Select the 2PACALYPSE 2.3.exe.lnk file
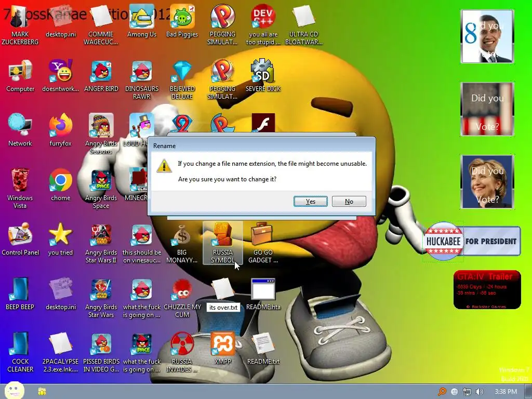 (60, 352)
